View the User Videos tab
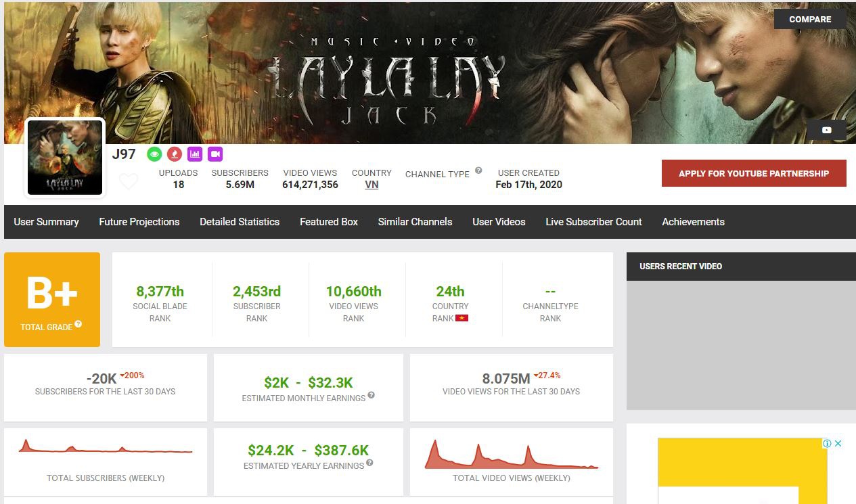Image resolution: width=856 pixels, height=504 pixels. 499,222
